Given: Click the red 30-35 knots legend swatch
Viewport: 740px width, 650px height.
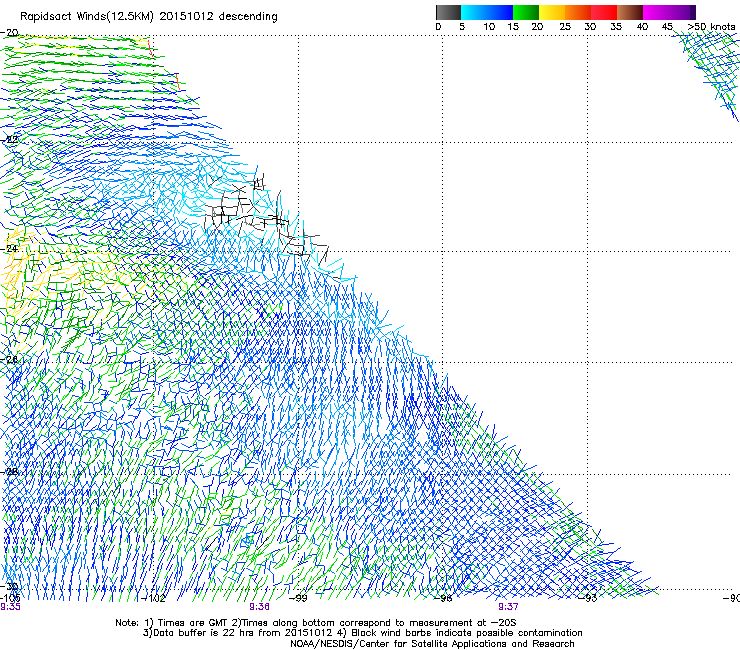Looking at the screenshot, I should [x=604, y=12].
